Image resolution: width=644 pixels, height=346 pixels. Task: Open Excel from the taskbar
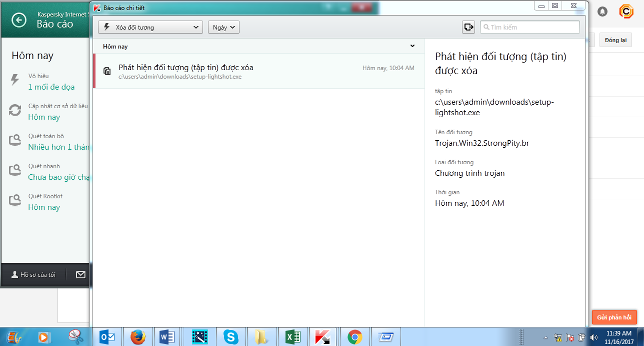pyautogui.click(x=292, y=337)
